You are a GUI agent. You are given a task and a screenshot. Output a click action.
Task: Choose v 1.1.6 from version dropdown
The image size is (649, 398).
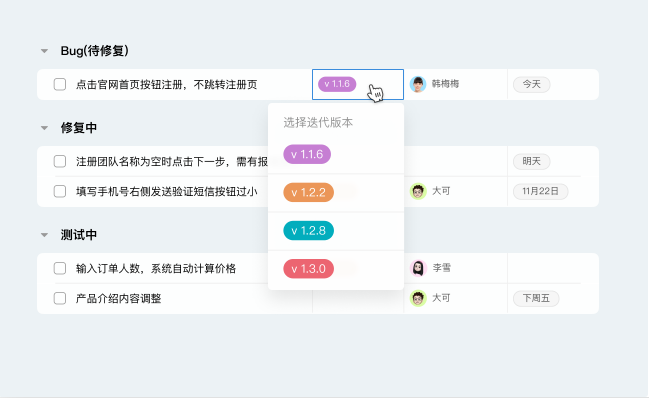point(307,154)
